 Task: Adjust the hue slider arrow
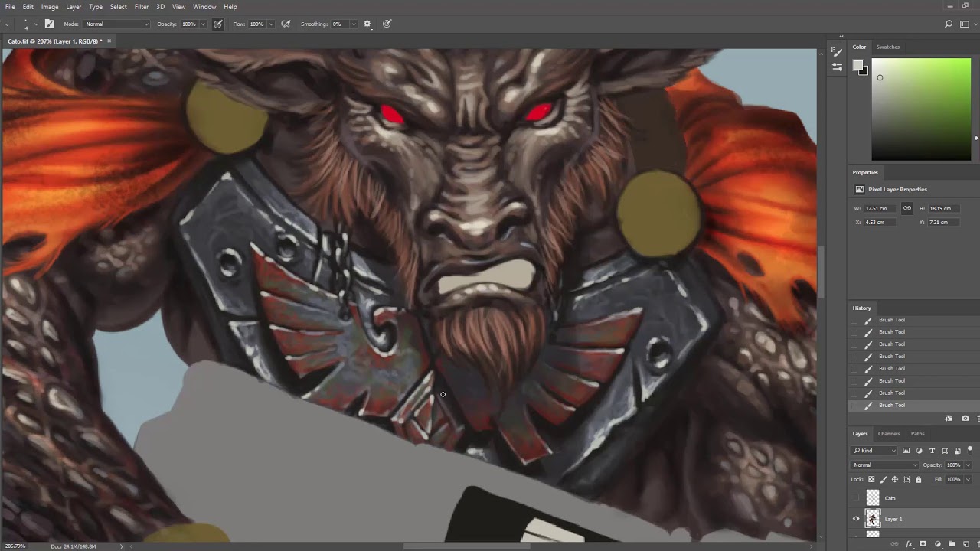976,138
